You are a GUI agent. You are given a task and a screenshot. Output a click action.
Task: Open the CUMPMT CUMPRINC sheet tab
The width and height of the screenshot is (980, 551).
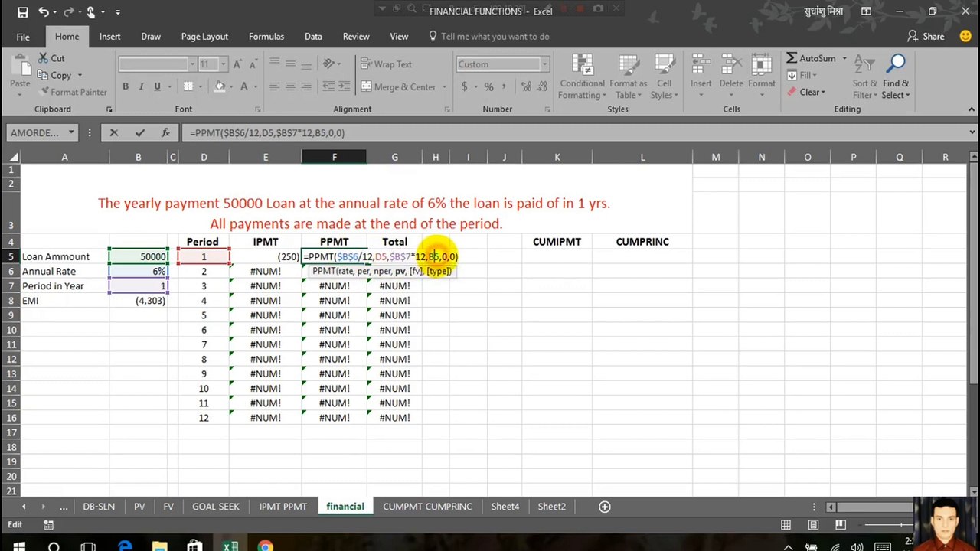427,506
